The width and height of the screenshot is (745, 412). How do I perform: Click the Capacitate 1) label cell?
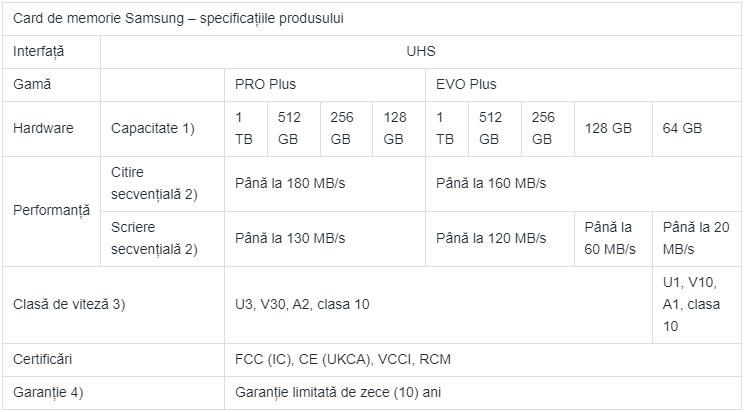pos(153,129)
